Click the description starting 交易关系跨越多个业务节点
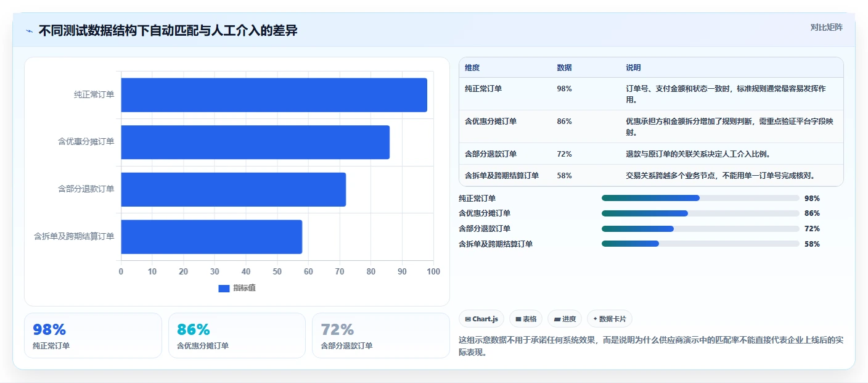 pos(721,176)
